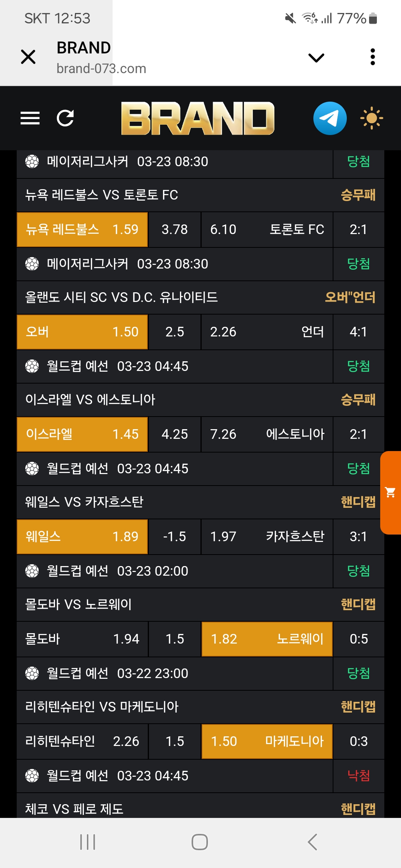Open Android recent apps button
The width and height of the screenshot is (401, 868).
[x=88, y=842]
